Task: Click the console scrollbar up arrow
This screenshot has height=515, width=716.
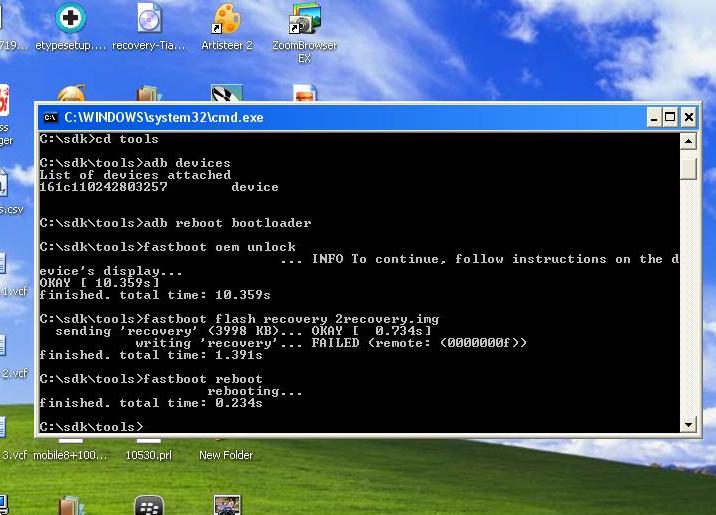Action: (688, 141)
